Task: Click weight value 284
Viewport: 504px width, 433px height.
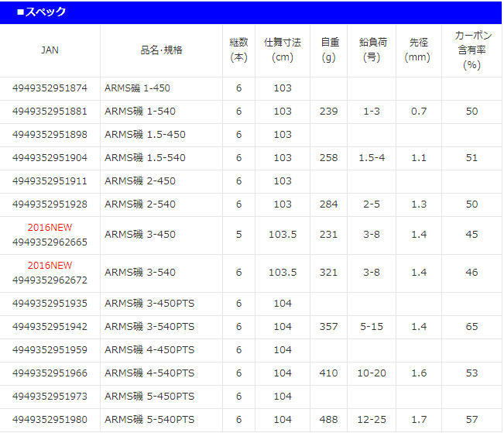Action: (328, 204)
